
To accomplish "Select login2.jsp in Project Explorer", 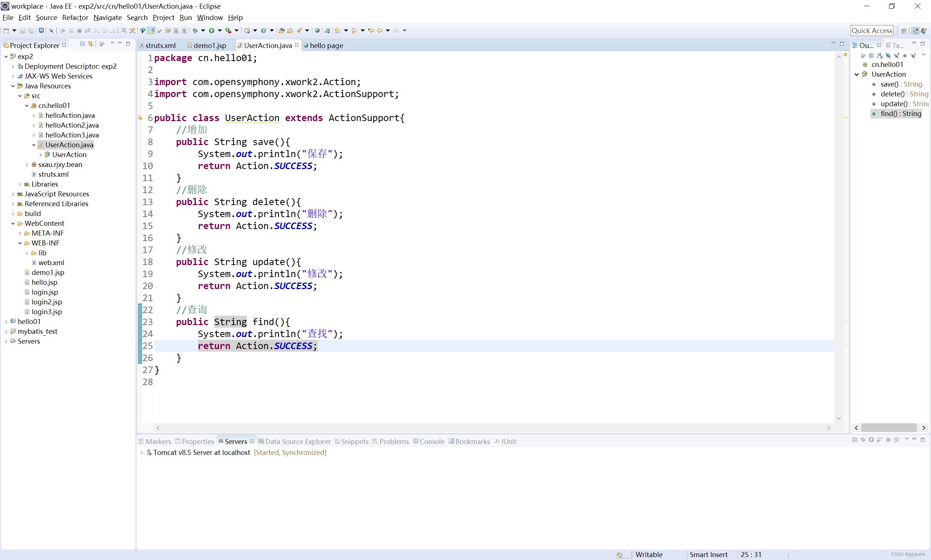I will pos(47,302).
